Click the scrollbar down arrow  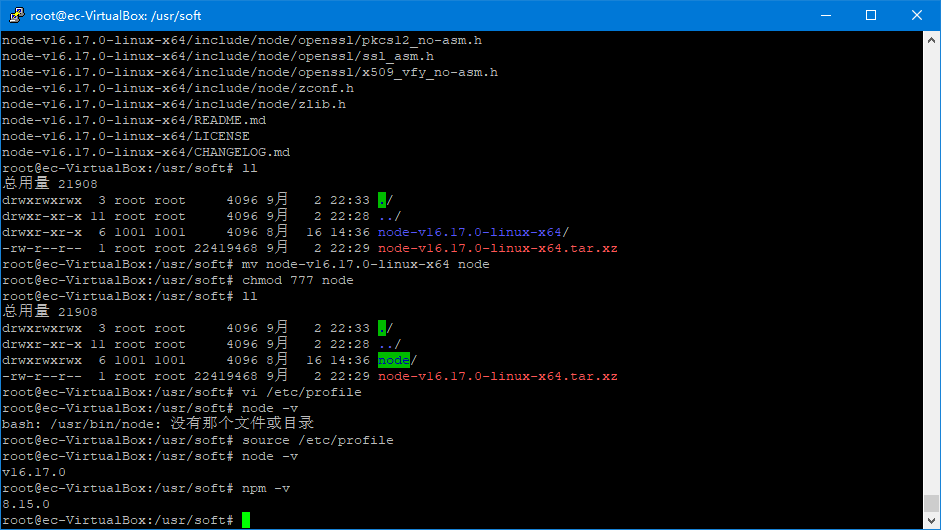[x=931, y=521]
